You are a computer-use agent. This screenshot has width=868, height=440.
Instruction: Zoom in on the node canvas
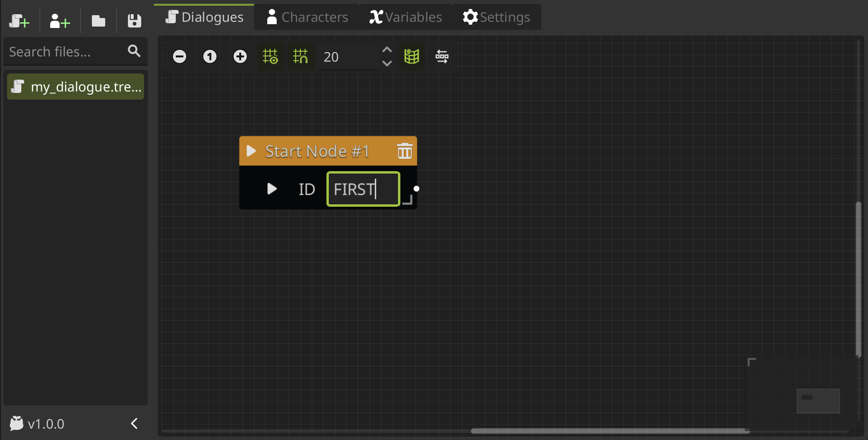pyautogui.click(x=240, y=56)
